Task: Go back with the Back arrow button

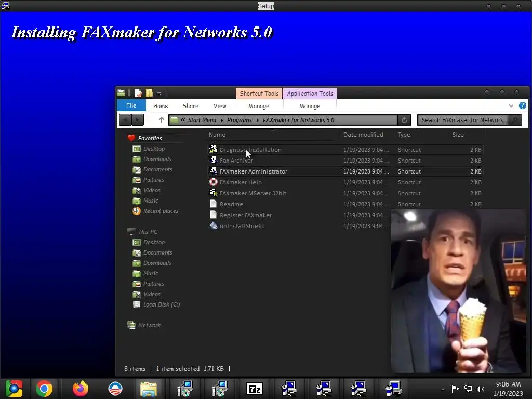Action: click(x=125, y=120)
